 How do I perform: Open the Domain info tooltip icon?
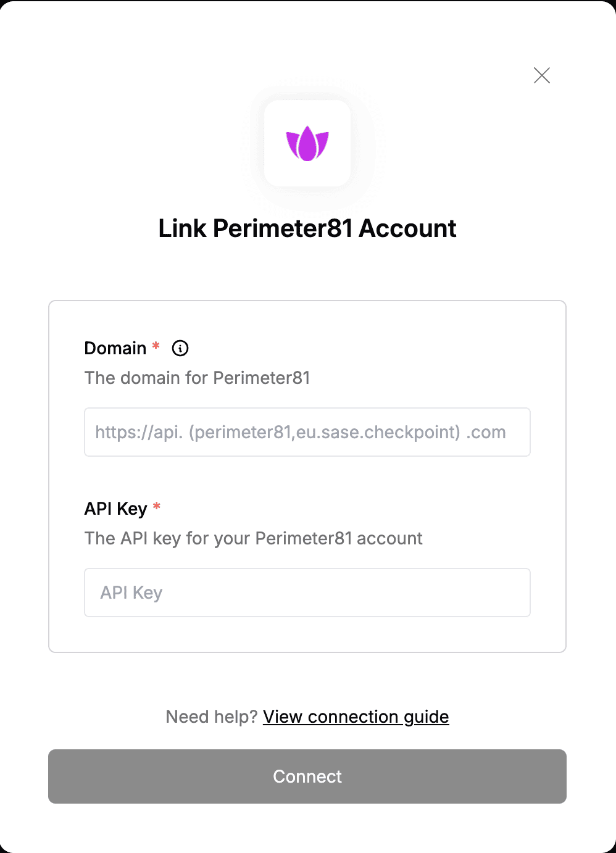[180, 348]
